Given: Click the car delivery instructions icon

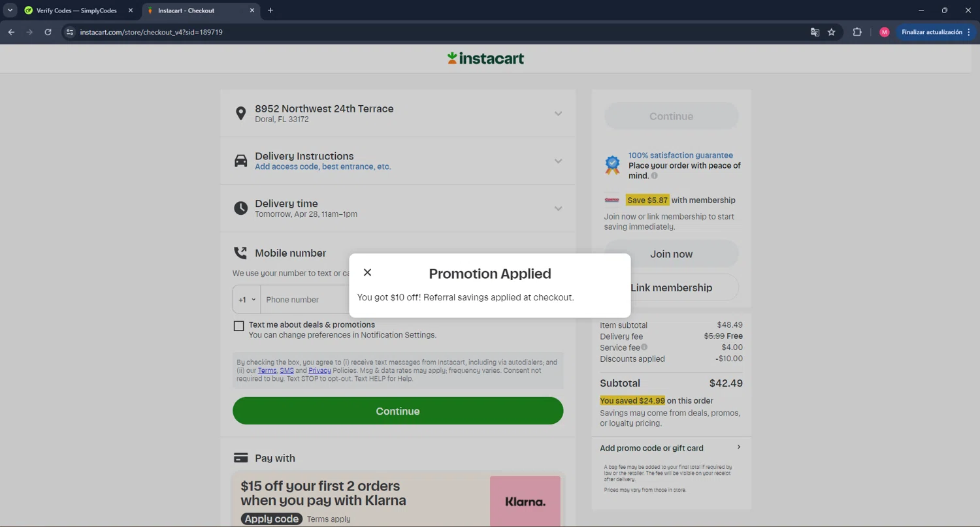Looking at the screenshot, I should coord(240,161).
